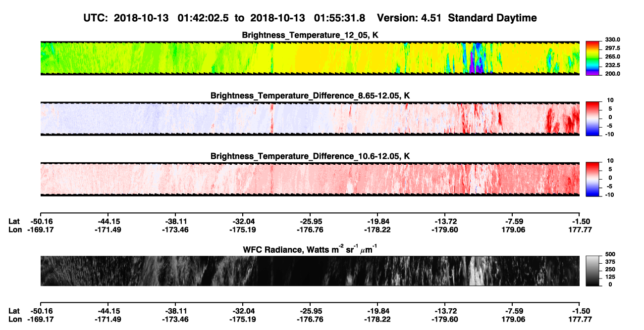Click the '330.0' color bar tick label
The height and width of the screenshot is (330, 644).
[612, 40]
